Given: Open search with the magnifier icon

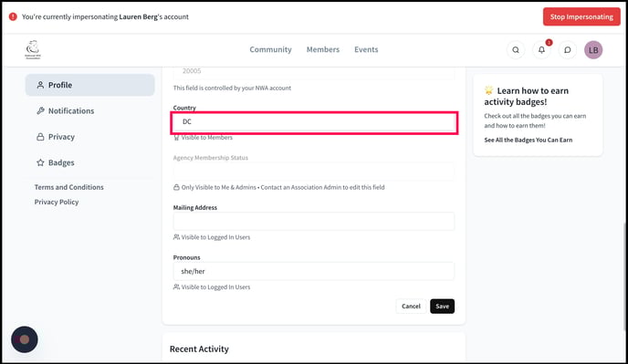Looking at the screenshot, I should 516,50.
